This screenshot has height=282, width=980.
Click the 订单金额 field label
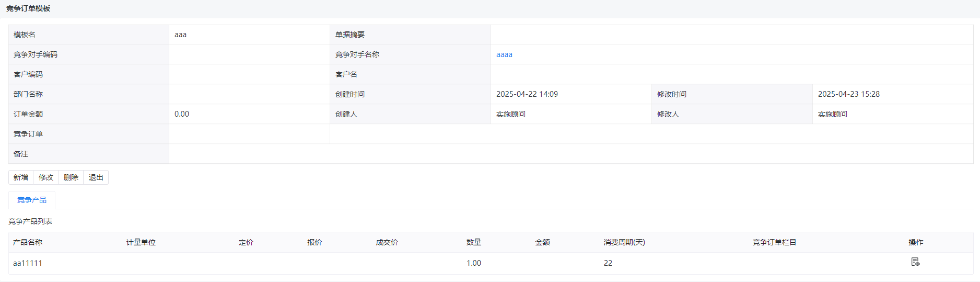point(28,114)
